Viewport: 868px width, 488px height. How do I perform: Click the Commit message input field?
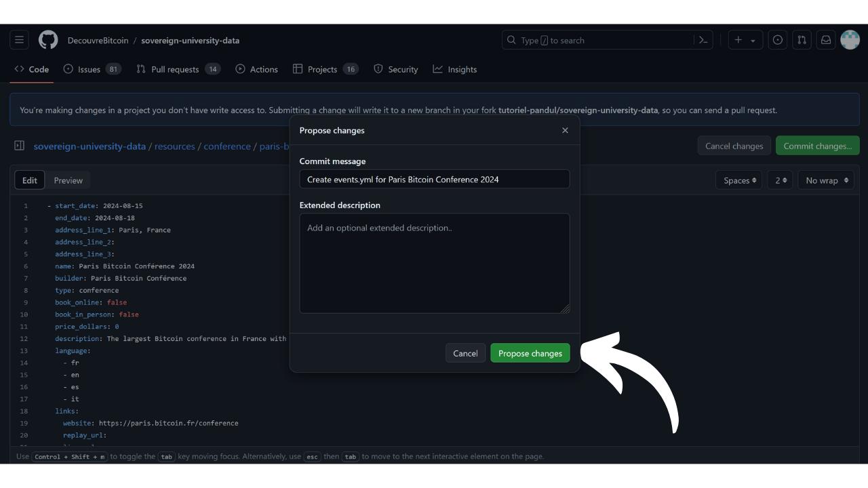435,180
